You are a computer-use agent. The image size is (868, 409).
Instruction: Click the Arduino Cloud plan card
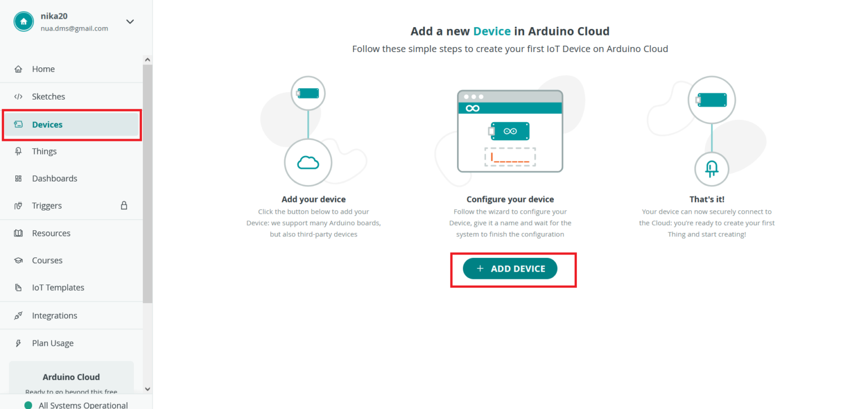[71, 378]
